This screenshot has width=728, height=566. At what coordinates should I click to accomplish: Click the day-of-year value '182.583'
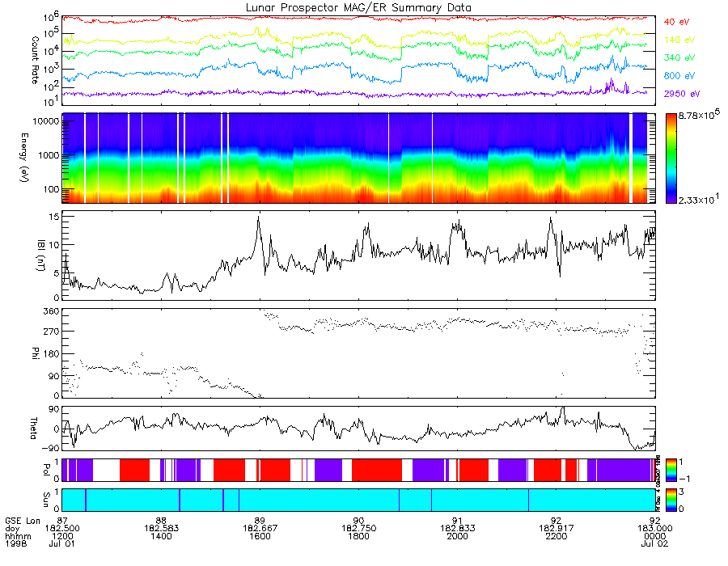click(x=161, y=529)
